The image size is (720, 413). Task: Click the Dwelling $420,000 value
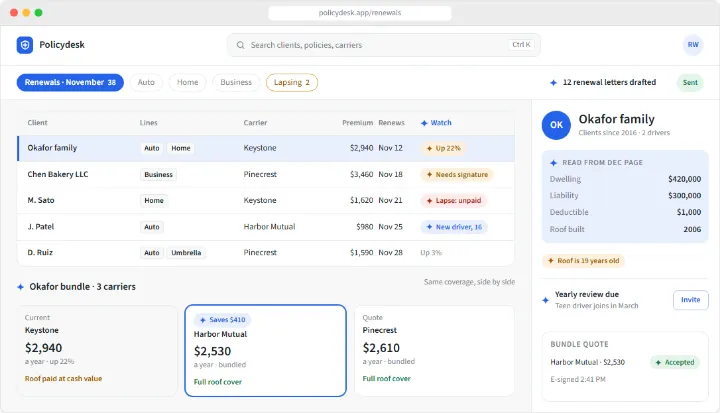tap(685, 179)
